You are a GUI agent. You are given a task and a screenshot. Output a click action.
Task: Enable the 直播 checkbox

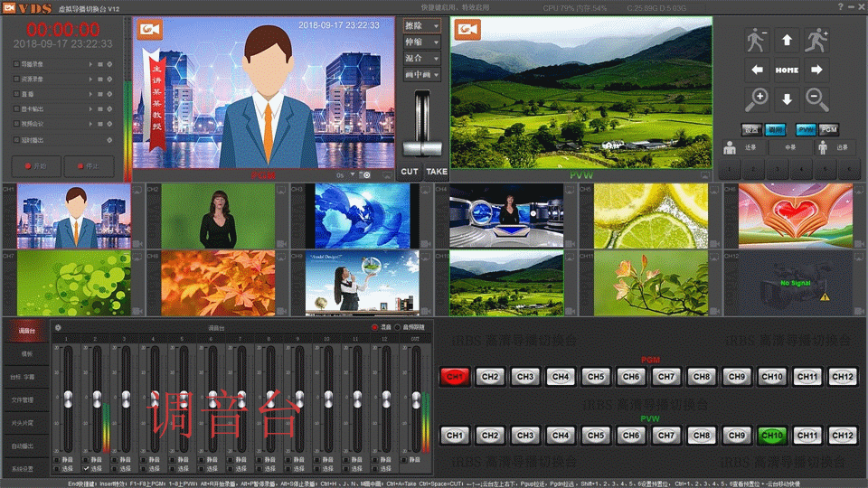tap(16, 94)
